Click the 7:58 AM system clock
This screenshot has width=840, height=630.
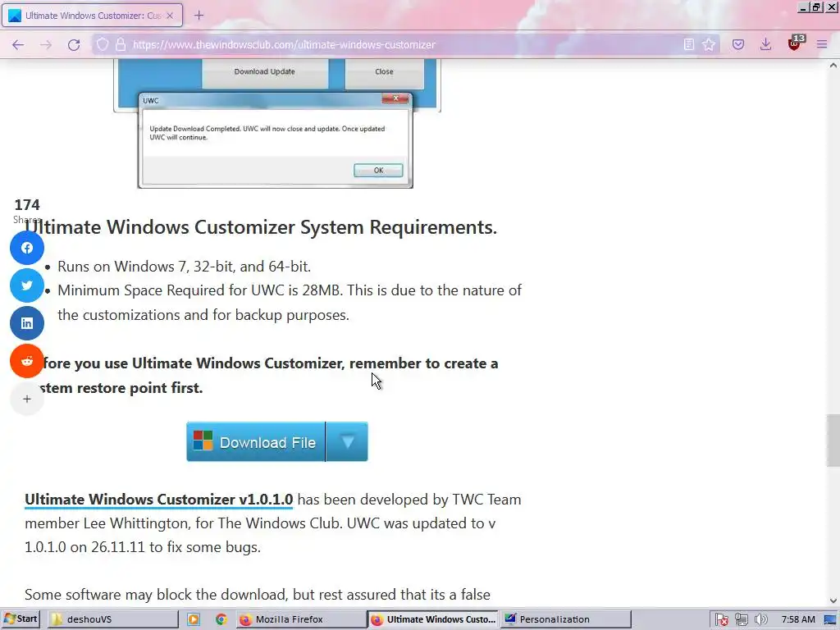(797, 619)
